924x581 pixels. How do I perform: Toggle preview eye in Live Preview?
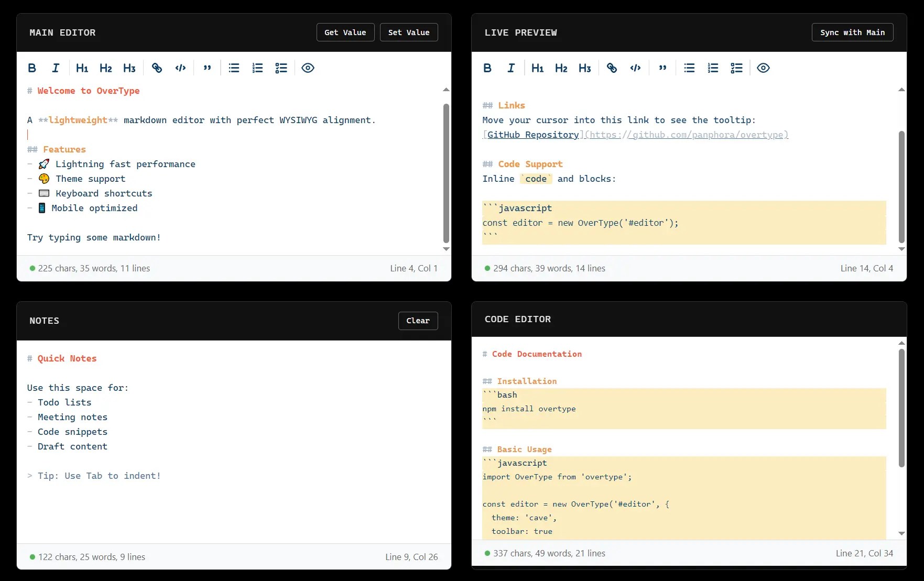pos(763,68)
